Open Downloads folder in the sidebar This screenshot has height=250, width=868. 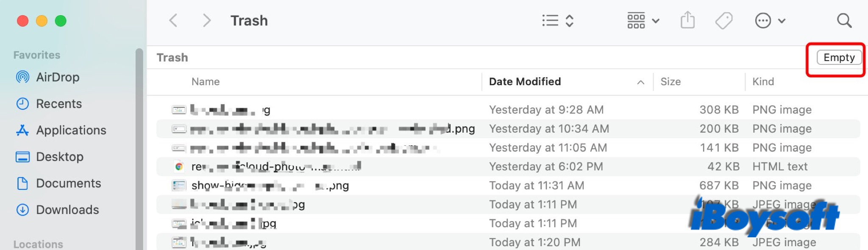(x=67, y=210)
